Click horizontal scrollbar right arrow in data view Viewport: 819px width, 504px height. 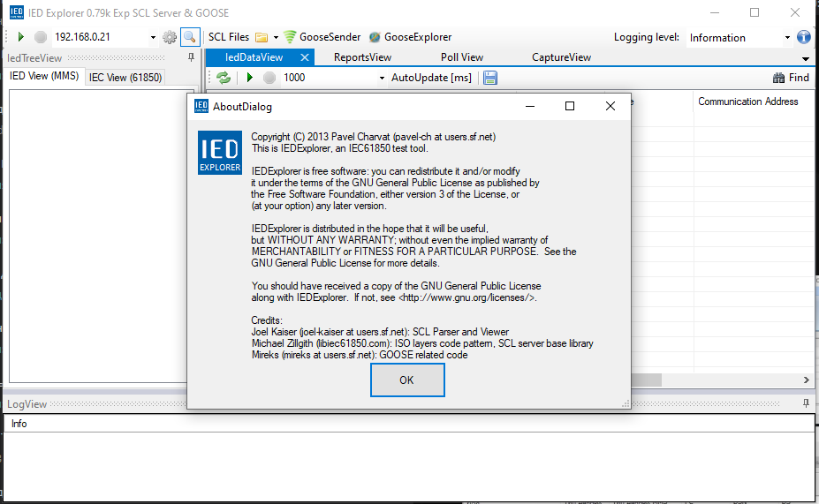[807, 380]
